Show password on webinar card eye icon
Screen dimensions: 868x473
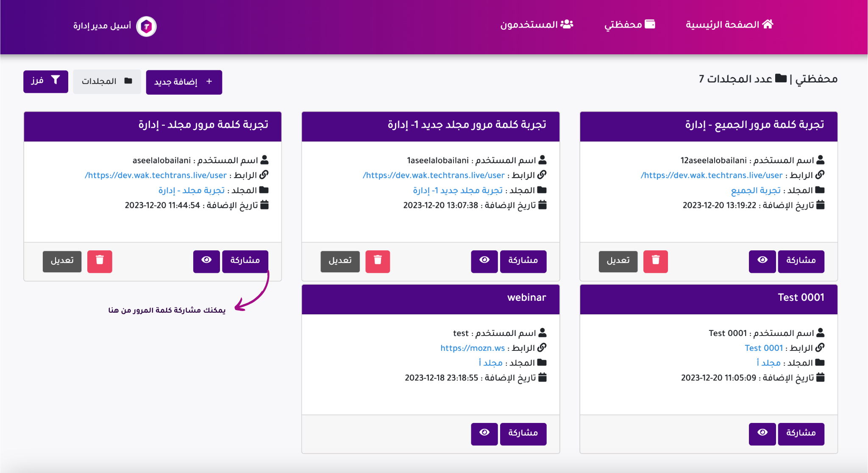484,433
